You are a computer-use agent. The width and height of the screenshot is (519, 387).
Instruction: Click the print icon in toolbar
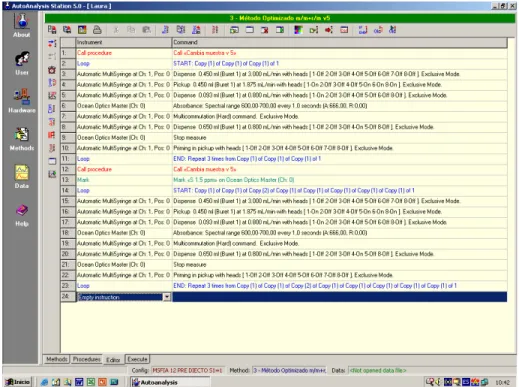pos(97,30)
